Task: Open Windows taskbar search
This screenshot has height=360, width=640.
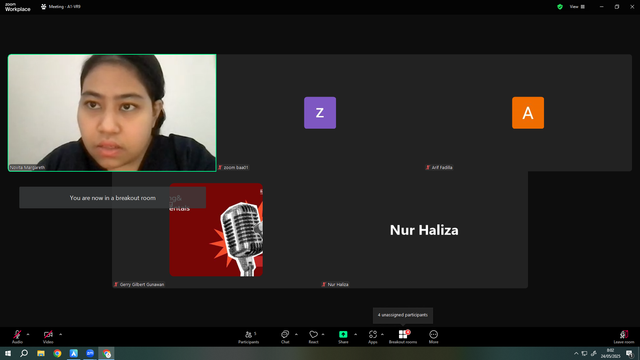Action: tap(24, 353)
